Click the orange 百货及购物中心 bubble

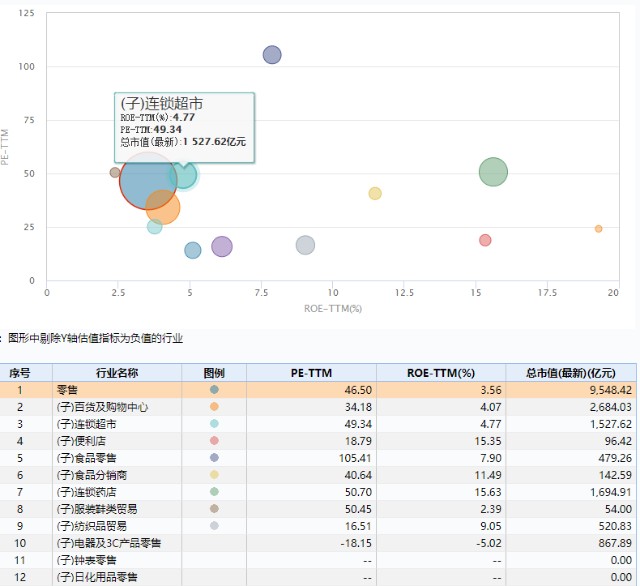(163, 207)
